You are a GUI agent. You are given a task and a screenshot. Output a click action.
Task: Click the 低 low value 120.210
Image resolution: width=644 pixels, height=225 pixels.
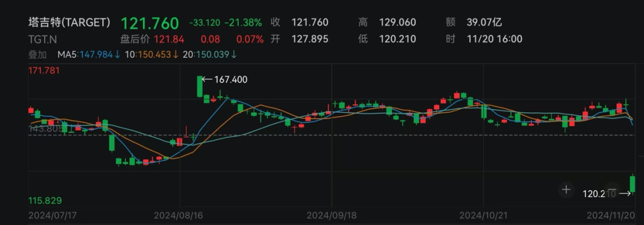point(398,39)
